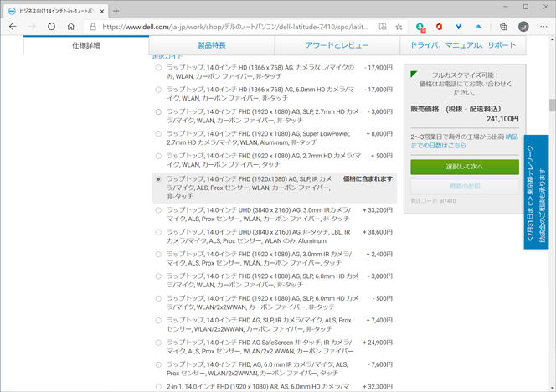The height and width of the screenshot is (392, 556).
Task: Select the HD カメラなし option at -17,900円
Action: pos(158,67)
